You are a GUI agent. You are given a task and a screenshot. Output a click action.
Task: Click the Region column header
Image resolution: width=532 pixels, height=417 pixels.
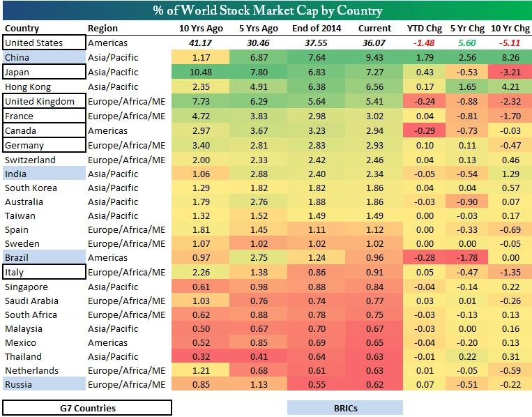(x=102, y=28)
